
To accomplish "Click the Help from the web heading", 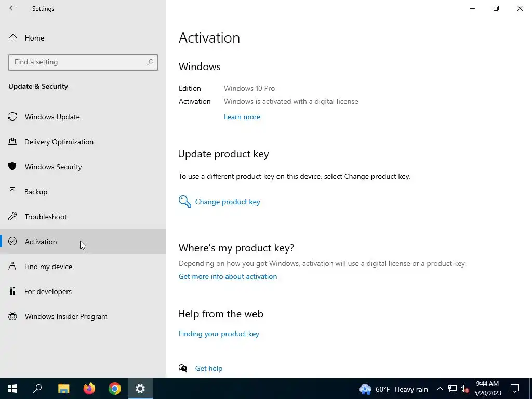I will (x=220, y=314).
